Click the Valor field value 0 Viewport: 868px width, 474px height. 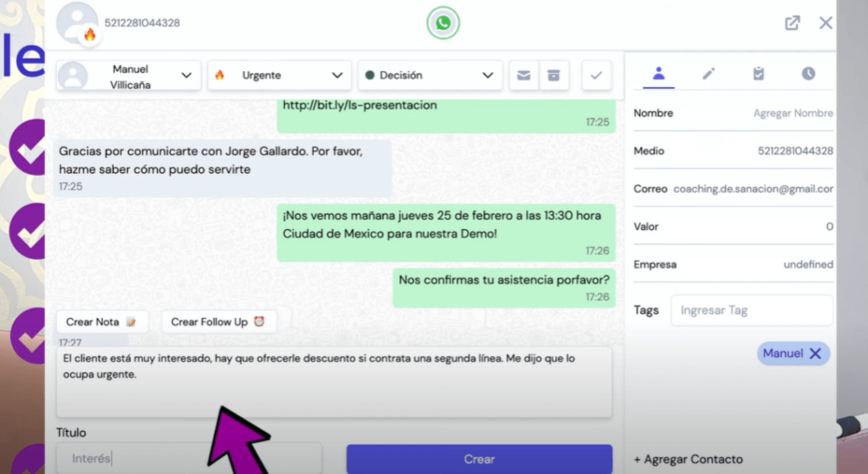coord(829,227)
